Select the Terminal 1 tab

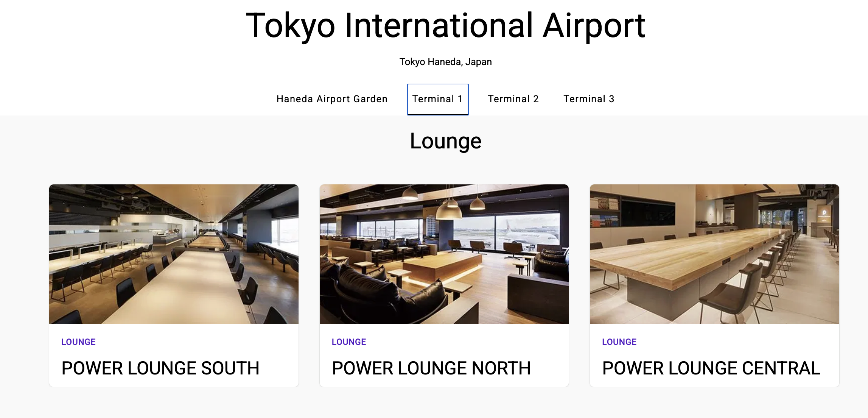pyautogui.click(x=437, y=99)
